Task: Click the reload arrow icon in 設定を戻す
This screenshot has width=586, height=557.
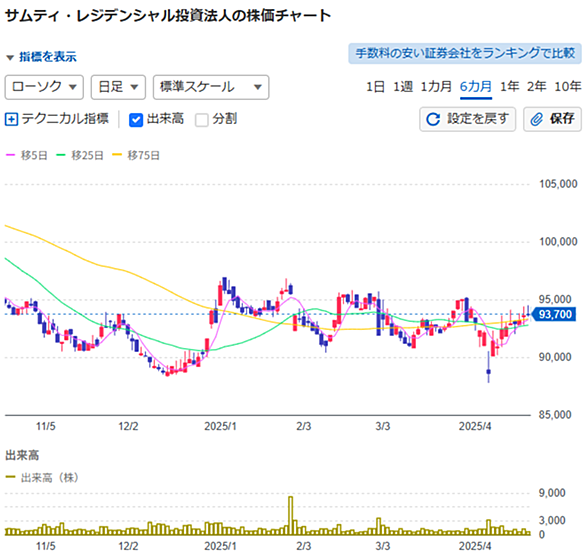Action: 433,120
